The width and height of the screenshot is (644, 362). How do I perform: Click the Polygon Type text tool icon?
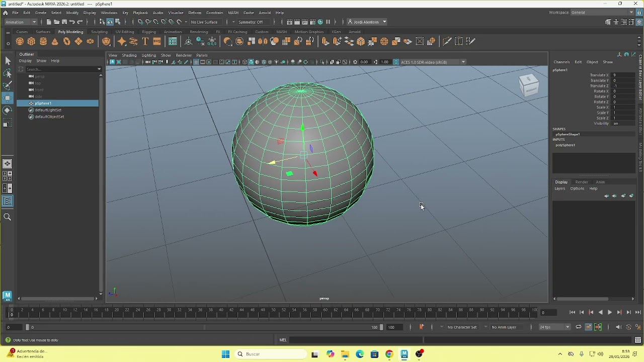(145, 42)
